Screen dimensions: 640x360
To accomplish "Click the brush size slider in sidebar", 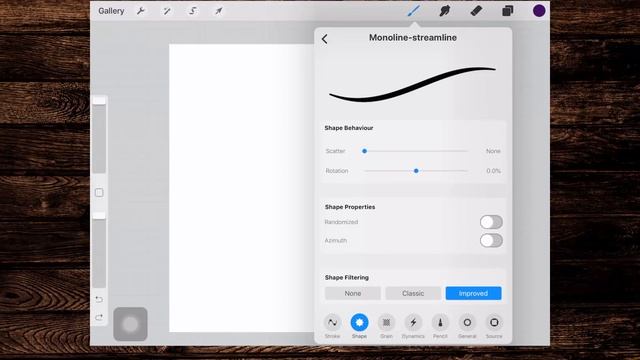I will click(99, 135).
